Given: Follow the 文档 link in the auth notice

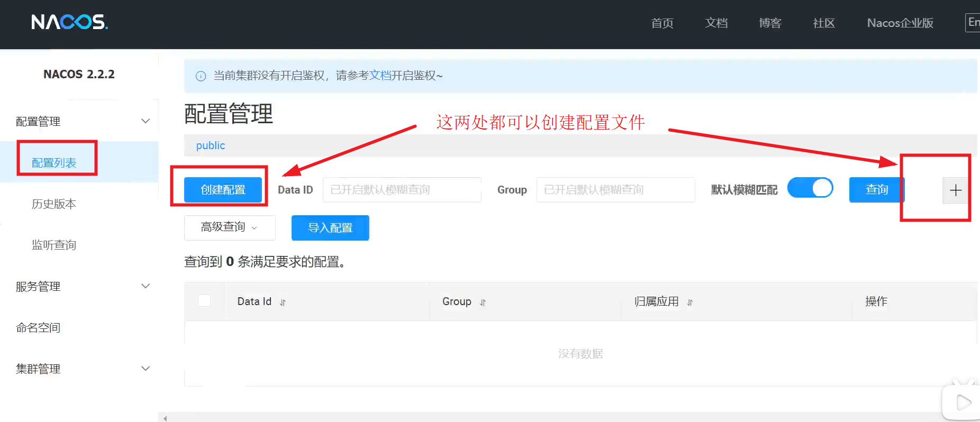Looking at the screenshot, I should (x=380, y=76).
